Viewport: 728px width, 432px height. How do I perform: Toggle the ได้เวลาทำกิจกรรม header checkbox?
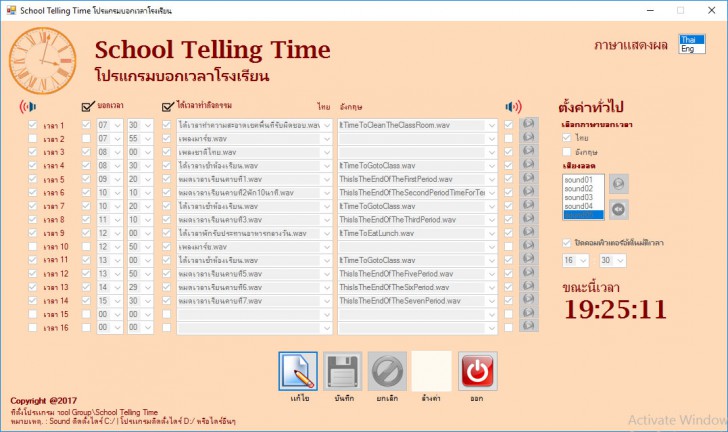[x=168, y=106]
